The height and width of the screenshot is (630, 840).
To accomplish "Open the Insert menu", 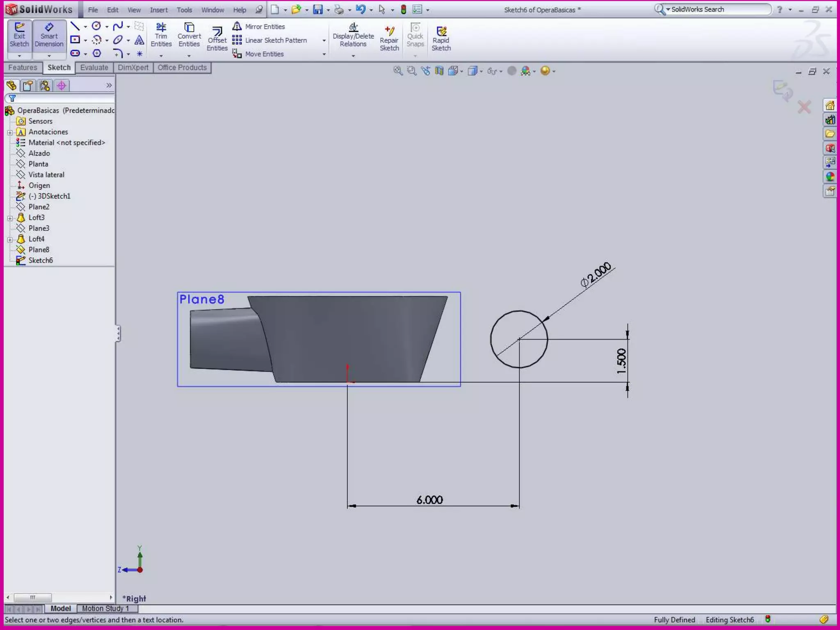I will (x=158, y=10).
